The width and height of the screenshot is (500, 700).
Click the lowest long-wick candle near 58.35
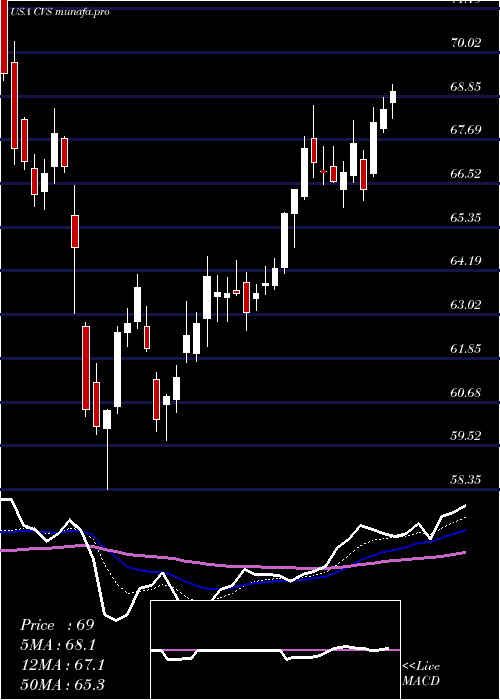[107, 449]
